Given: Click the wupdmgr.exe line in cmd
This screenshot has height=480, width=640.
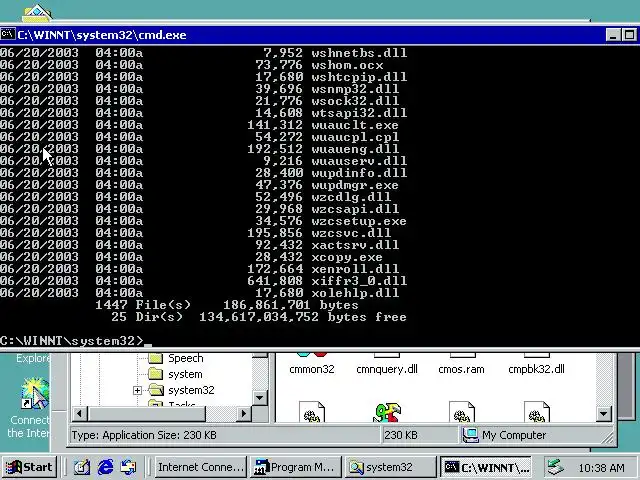Looking at the screenshot, I should point(200,185).
